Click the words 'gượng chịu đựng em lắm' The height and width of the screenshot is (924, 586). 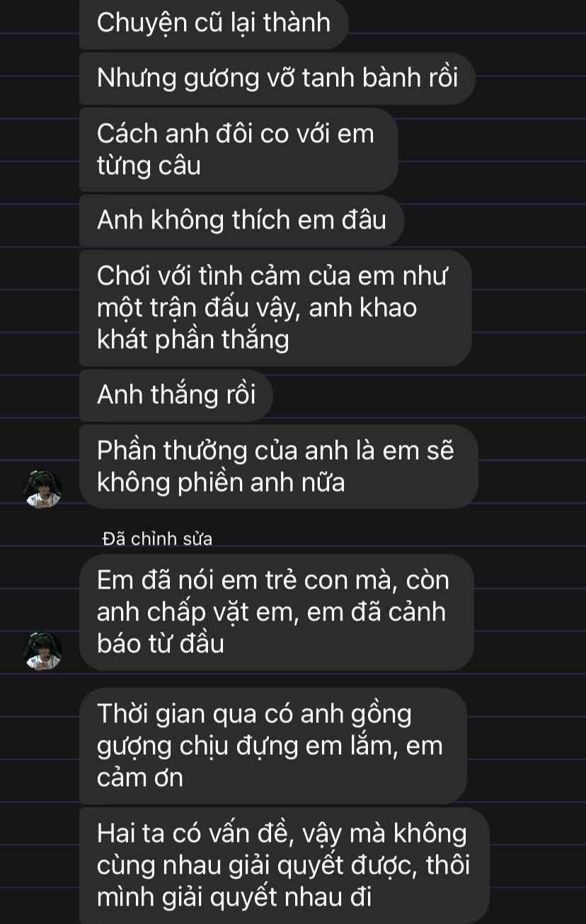(253, 746)
